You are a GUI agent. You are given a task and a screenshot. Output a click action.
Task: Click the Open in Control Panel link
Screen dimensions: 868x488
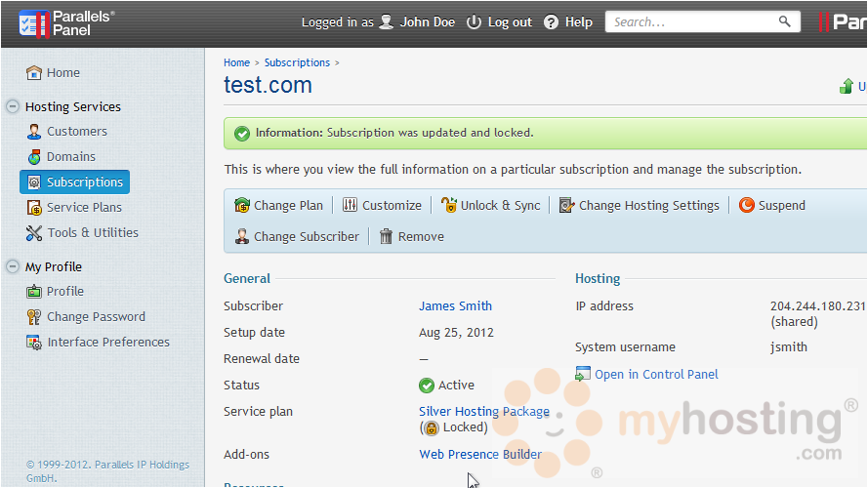(656, 374)
